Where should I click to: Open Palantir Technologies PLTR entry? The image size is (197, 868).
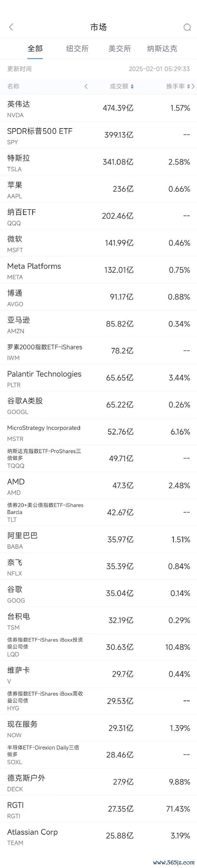98,378
